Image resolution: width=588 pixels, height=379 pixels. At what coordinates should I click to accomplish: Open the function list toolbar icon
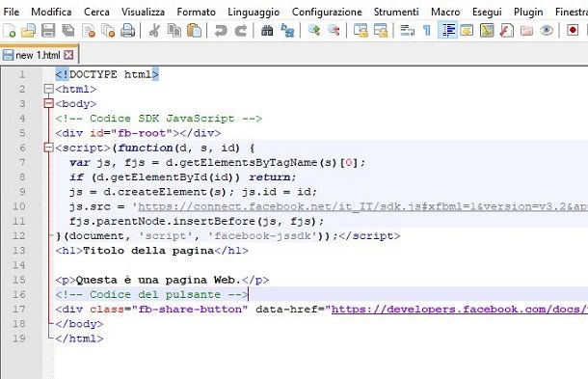pos(507,31)
